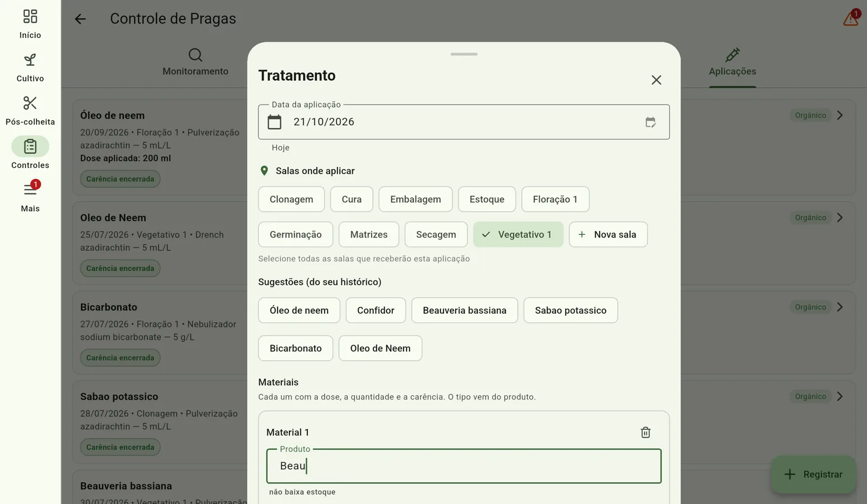The width and height of the screenshot is (867, 504).
Task: Select the Germinação room chip
Action: [x=296, y=235]
